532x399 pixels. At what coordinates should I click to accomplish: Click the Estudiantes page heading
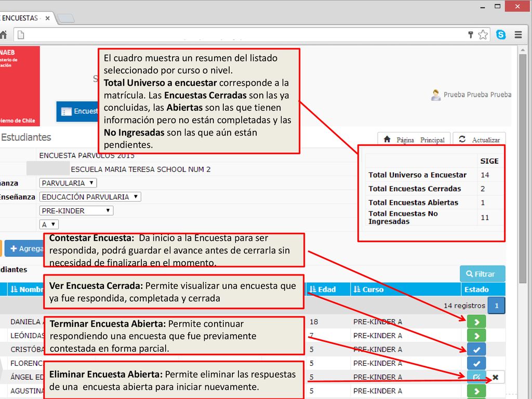[x=26, y=137]
